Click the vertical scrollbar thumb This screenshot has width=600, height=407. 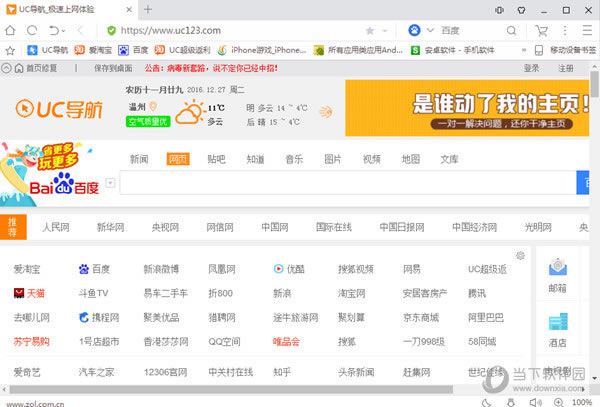coord(594,84)
